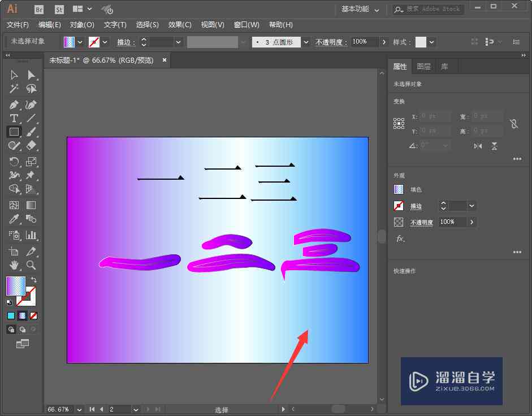532x416 pixels.
Task: Expand control bar opacity arrow
Action: point(384,42)
